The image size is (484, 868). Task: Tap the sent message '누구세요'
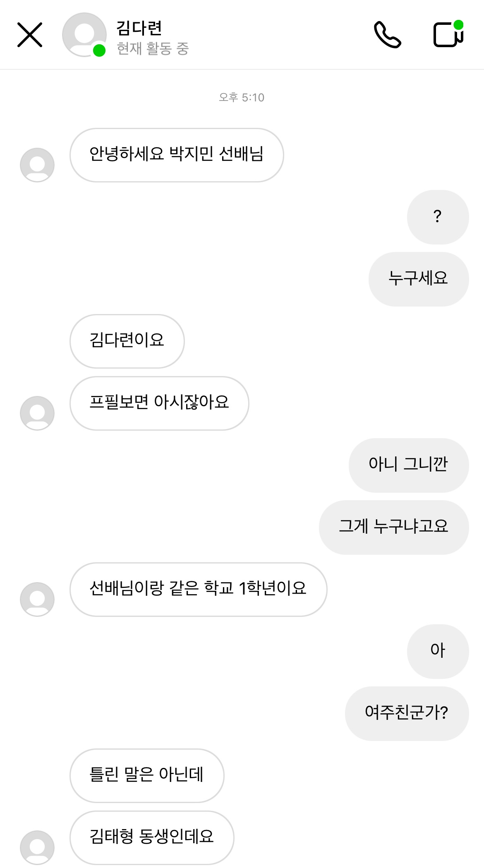pos(418,279)
